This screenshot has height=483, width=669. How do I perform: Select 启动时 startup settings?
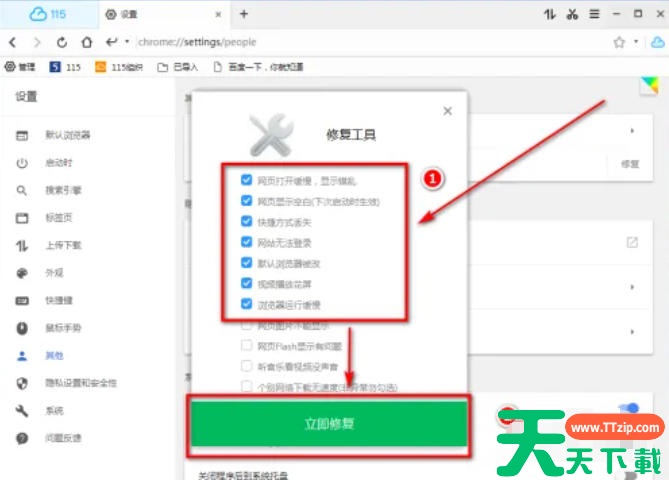(59, 163)
